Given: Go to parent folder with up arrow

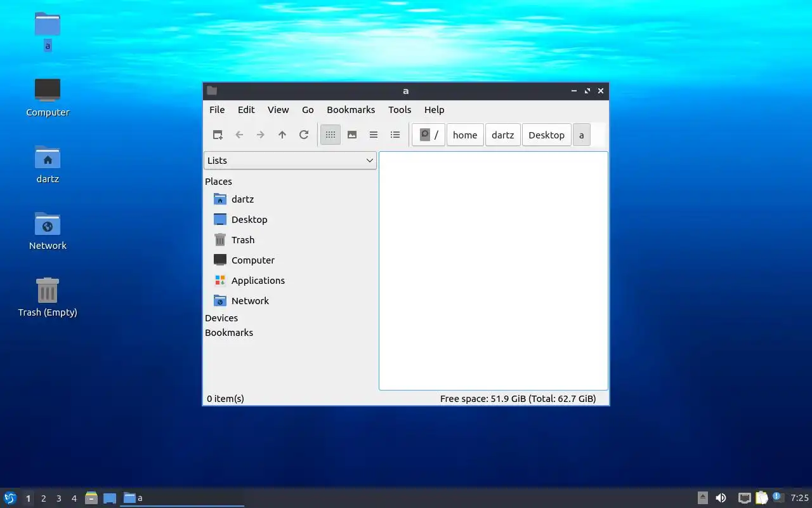Looking at the screenshot, I should coord(282,135).
